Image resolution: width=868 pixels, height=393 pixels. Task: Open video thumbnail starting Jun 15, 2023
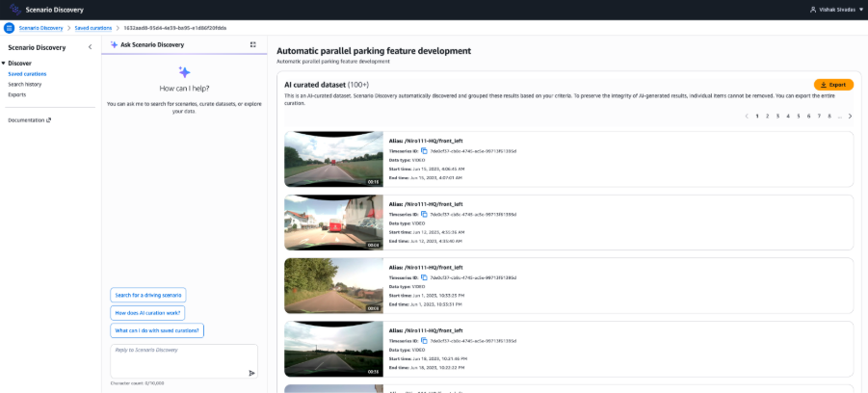point(333,159)
